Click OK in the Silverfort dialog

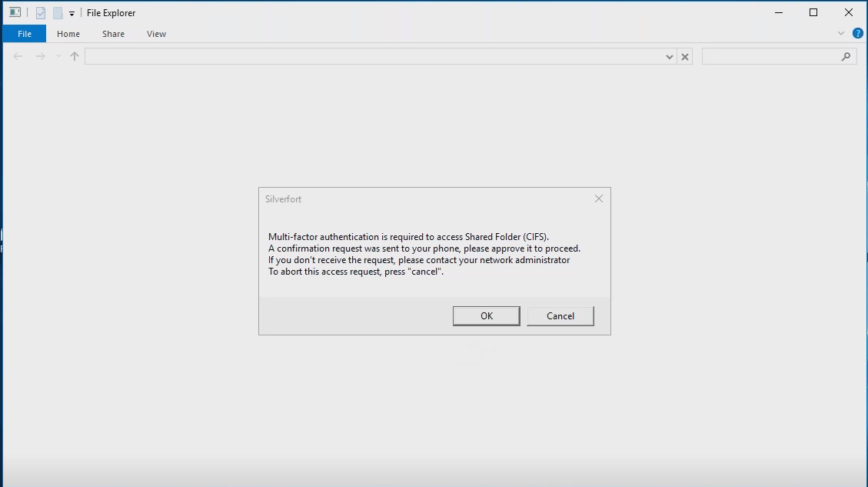[486, 315]
